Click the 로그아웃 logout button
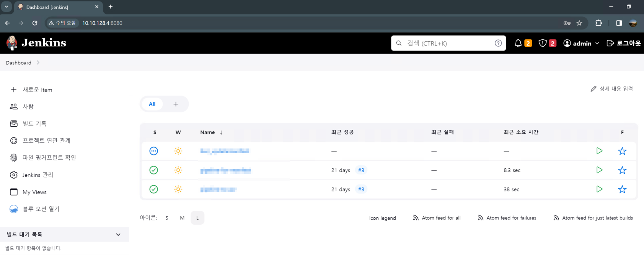The width and height of the screenshot is (644, 261). [x=624, y=43]
